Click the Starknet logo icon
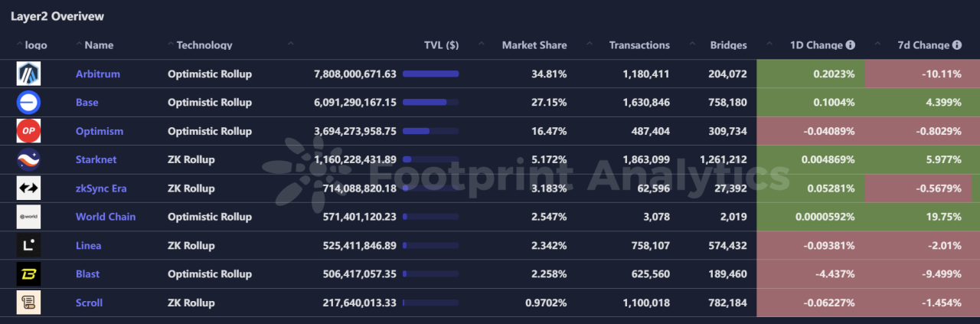 [x=28, y=159]
